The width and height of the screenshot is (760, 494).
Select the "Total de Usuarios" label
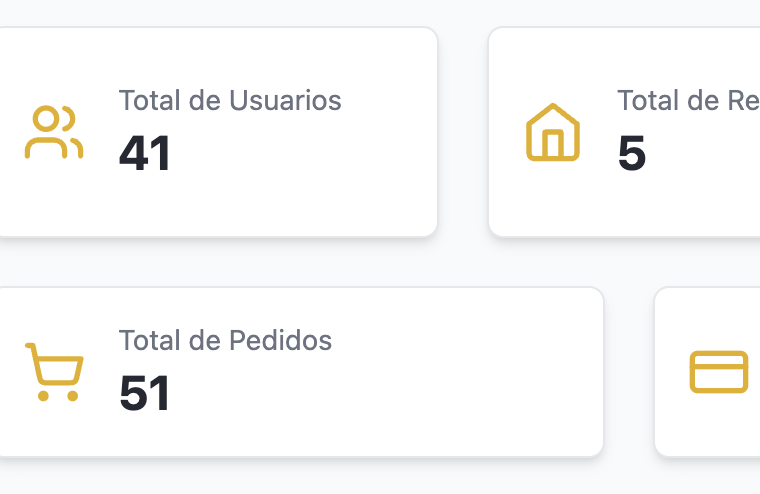(x=230, y=101)
